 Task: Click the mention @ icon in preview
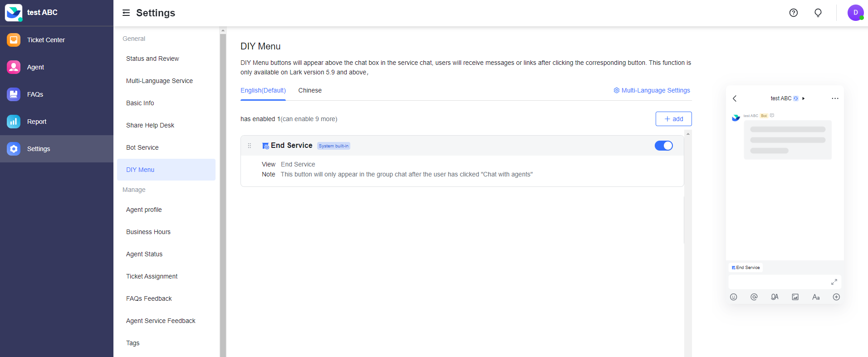[x=754, y=297]
